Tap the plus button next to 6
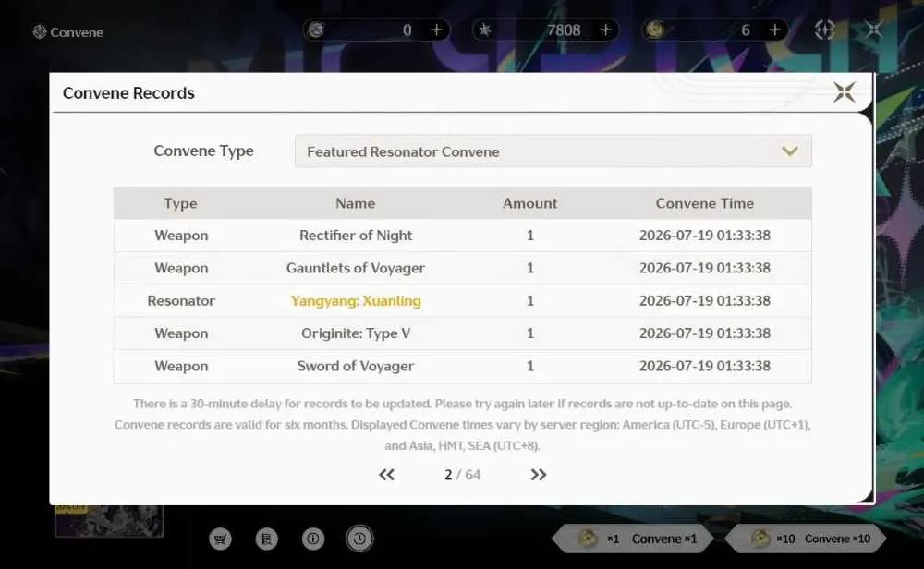The width and height of the screenshot is (924, 569). coord(775,30)
